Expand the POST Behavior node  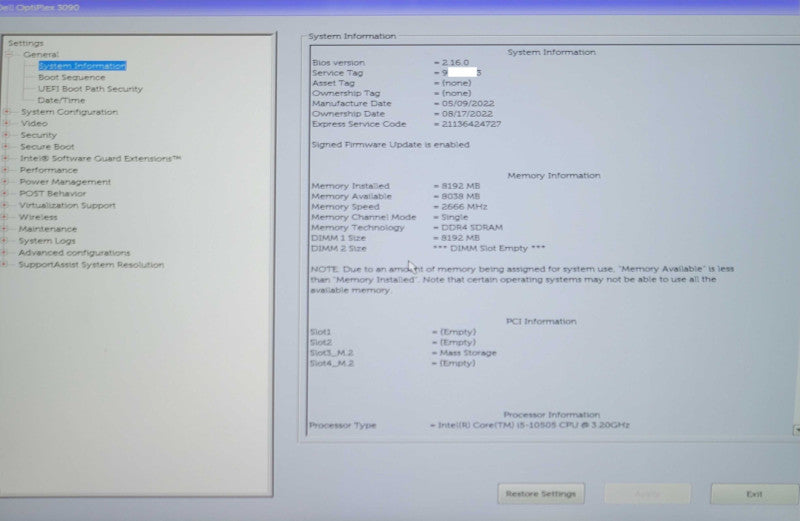[5, 194]
